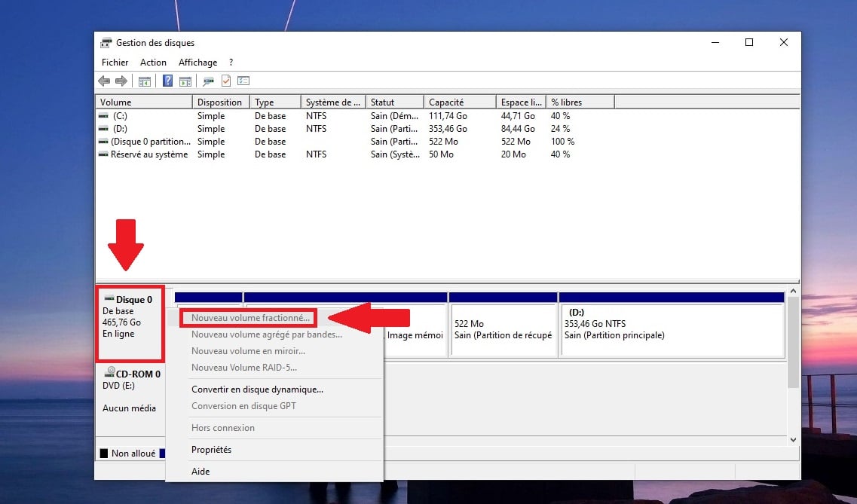Click the Forward navigation arrow icon
The image size is (857, 504).
[121, 81]
